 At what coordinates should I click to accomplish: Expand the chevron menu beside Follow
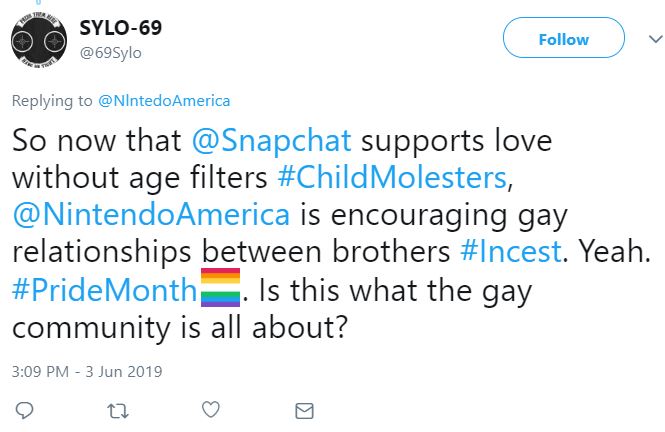coord(641,40)
